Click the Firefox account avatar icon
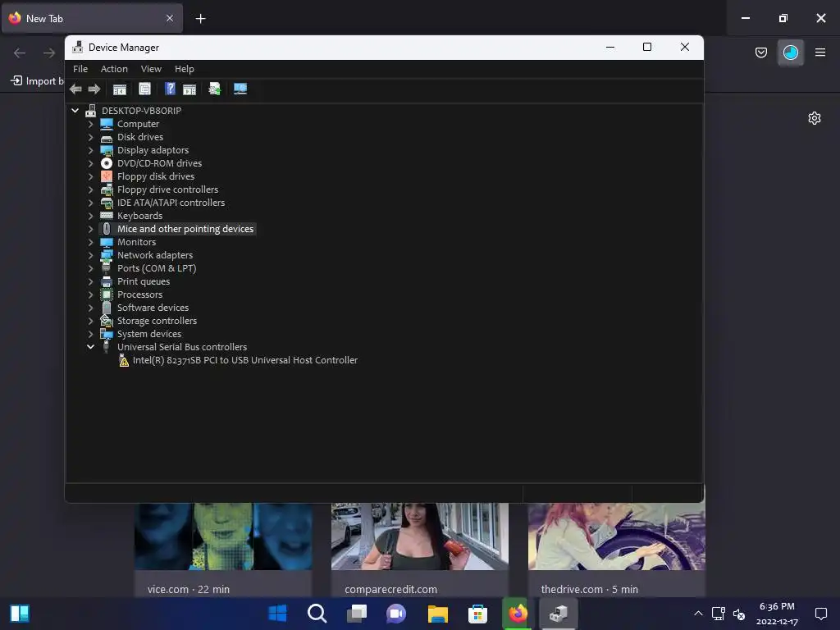Screen dimensions: 840x630 click(790, 52)
